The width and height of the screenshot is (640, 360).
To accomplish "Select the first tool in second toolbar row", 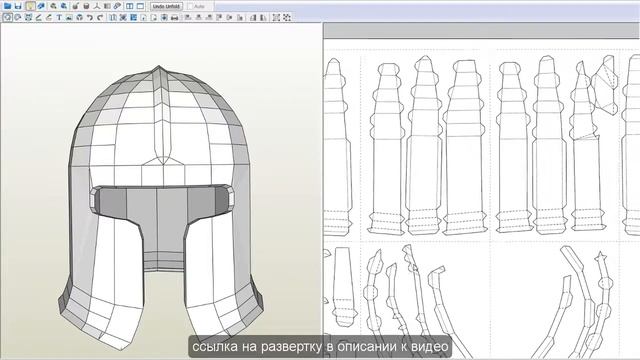I will click(8, 18).
